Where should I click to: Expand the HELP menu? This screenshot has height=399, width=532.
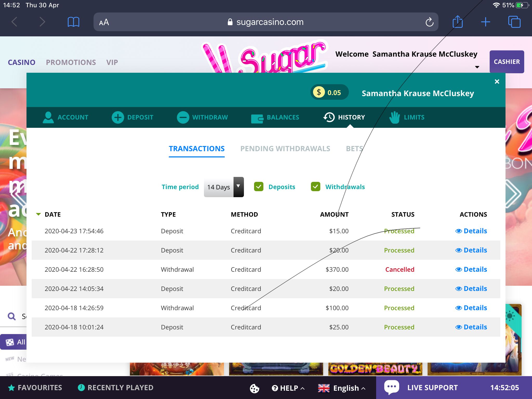[x=288, y=388]
